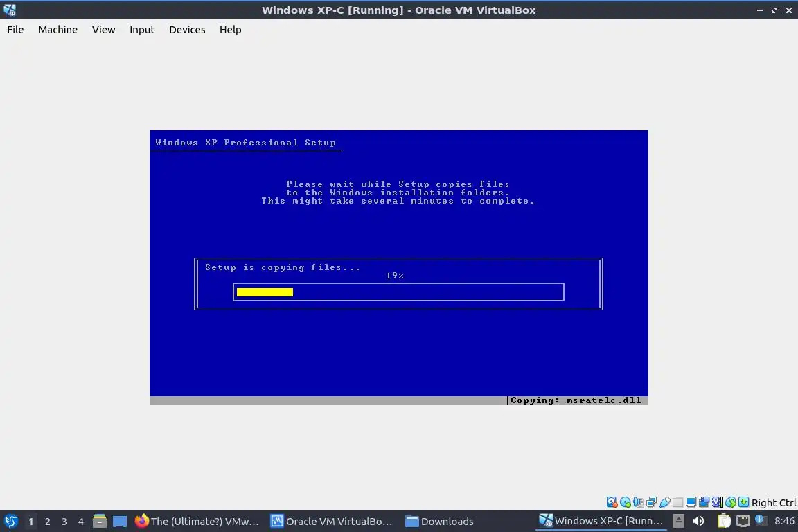This screenshot has width=798, height=532.
Task: Switch to the Downloads folder window
Action: (x=440, y=522)
